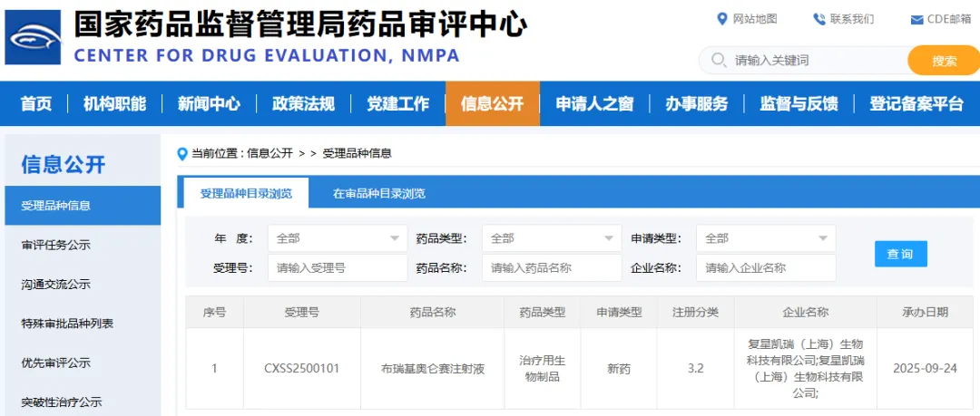Open 优先审评公示 sidebar link

click(56, 363)
